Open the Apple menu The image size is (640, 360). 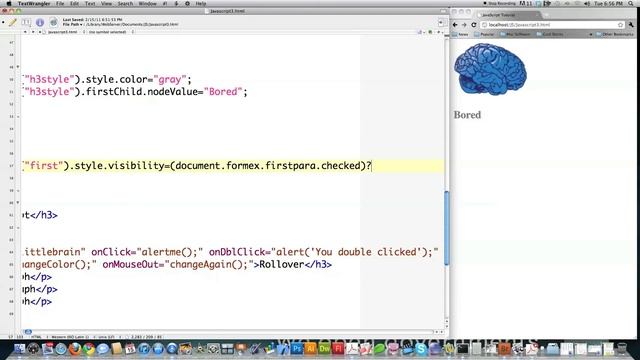(x=9, y=3)
